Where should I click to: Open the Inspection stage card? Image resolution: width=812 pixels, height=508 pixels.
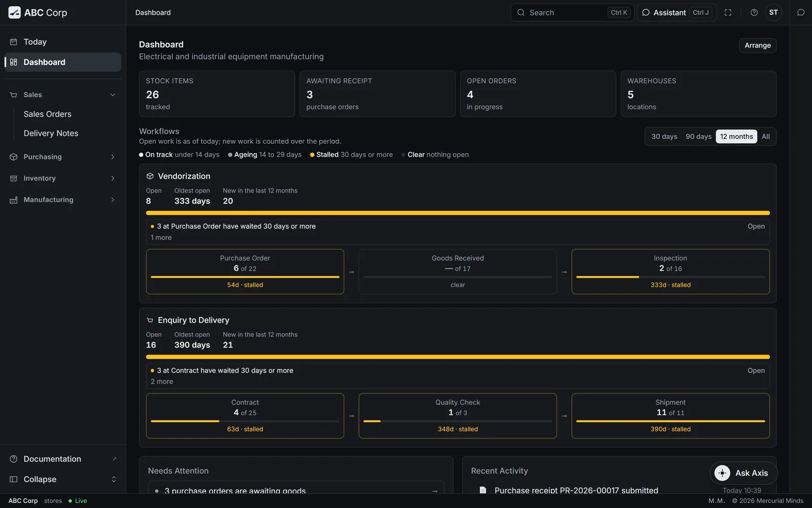[670, 272]
